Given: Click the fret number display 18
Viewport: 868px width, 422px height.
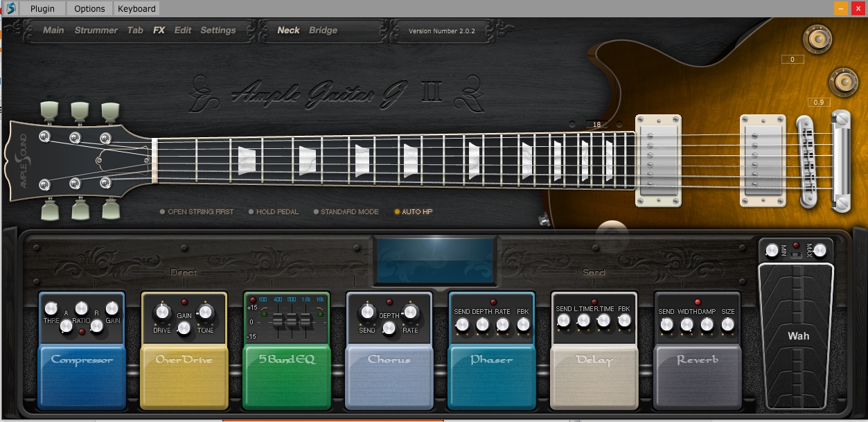Looking at the screenshot, I should (596, 125).
